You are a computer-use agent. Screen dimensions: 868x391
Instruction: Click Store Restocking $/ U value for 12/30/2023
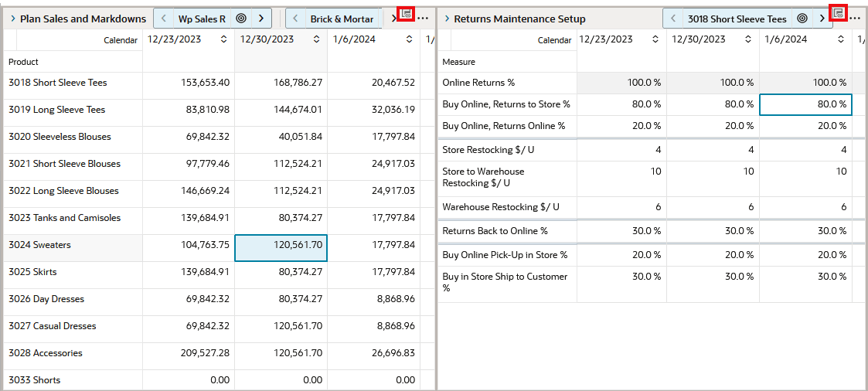click(713, 150)
